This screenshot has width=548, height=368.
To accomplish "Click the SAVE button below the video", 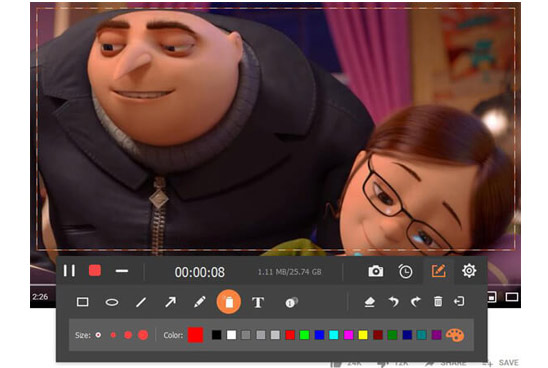I will pyautogui.click(x=509, y=363).
